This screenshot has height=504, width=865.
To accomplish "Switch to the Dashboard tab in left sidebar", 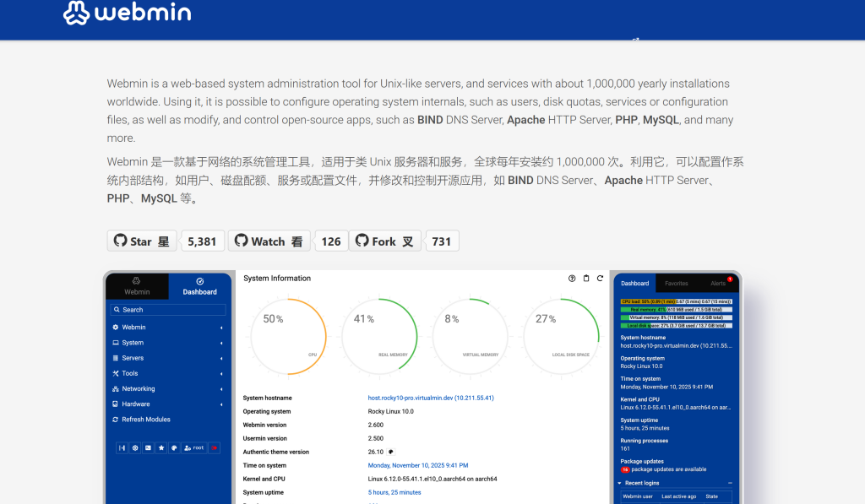I will click(199, 286).
